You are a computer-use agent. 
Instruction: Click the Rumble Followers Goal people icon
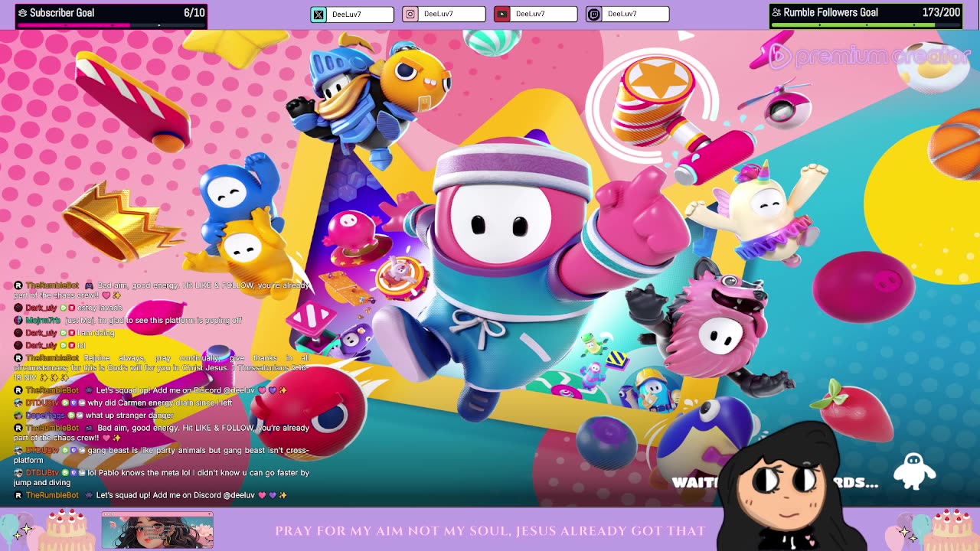(776, 13)
